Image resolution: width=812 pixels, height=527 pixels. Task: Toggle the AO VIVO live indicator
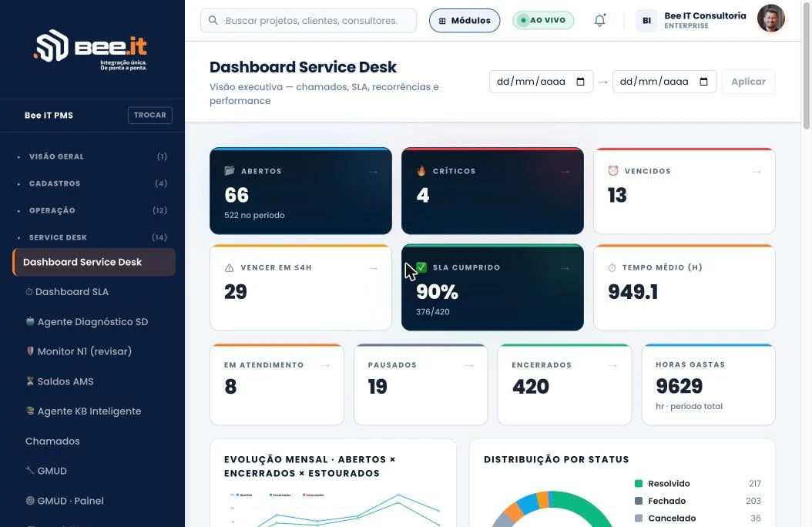(x=543, y=20)
